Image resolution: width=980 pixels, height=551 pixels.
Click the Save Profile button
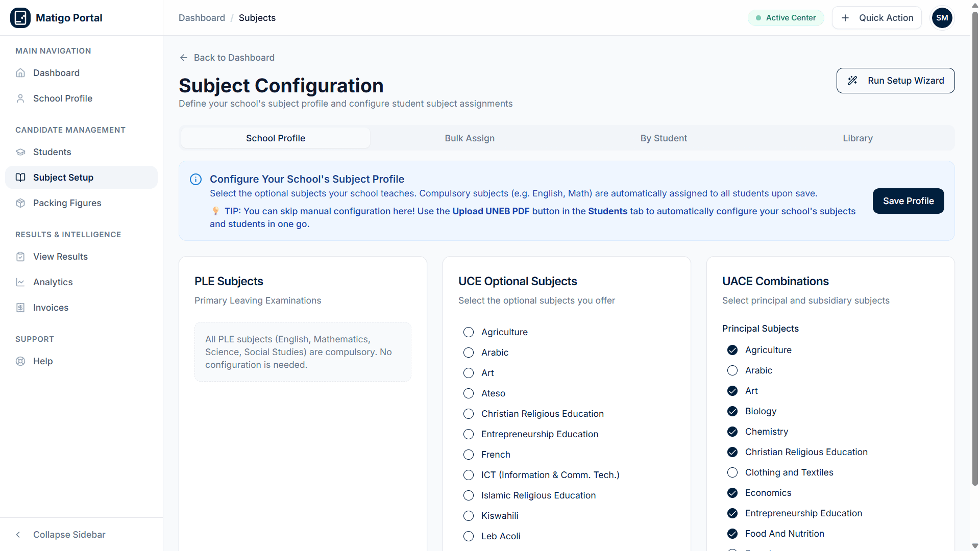(x=909, y=201)
